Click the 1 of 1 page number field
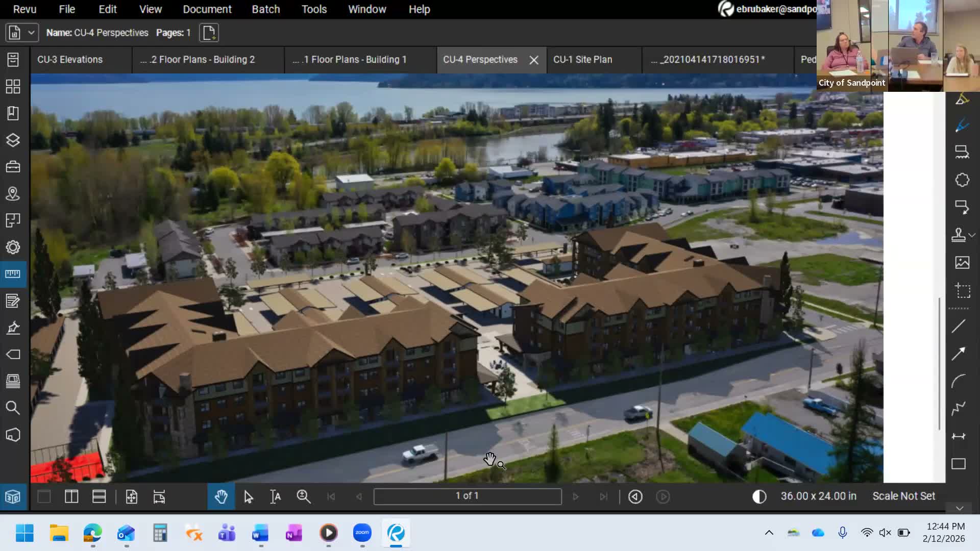Viewport: 980px width, 551px height. (x=467, y=495)
